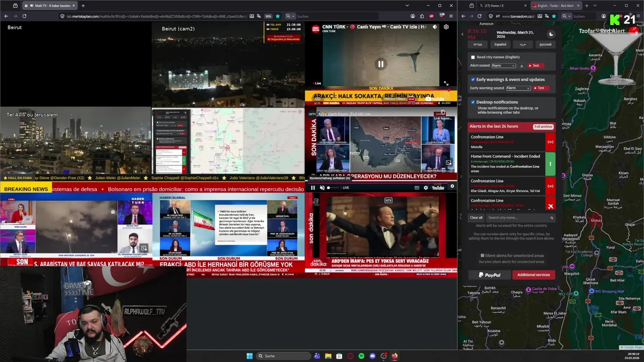Open the Early warning sound dropdown
The image size is (644, 362).
518,88
